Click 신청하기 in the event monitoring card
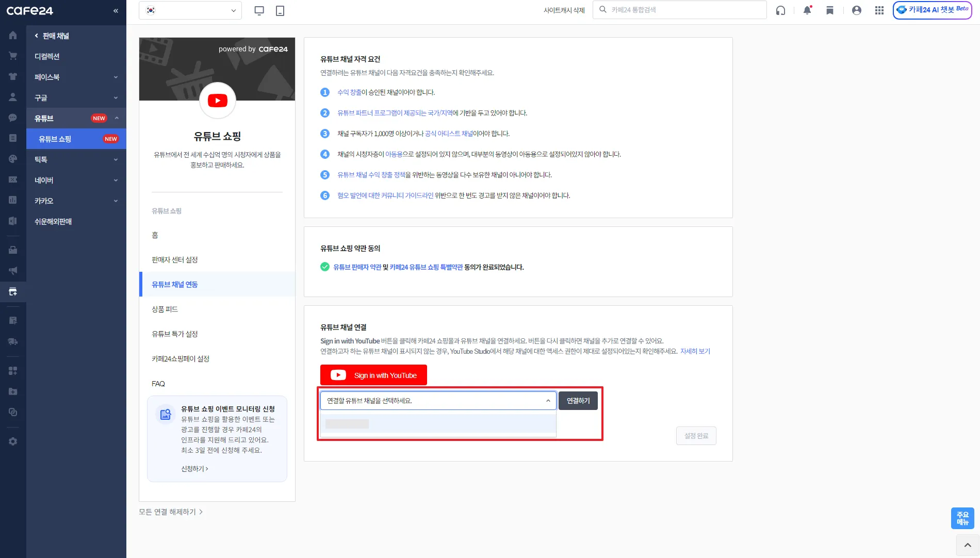980x558 pixels. coord(194,469)
